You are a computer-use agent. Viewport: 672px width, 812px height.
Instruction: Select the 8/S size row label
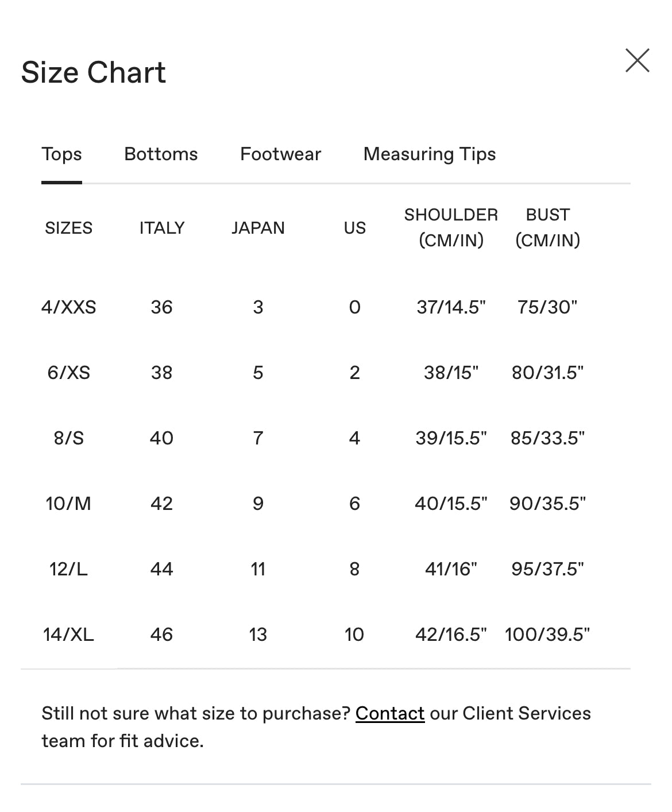pos(68,438)
